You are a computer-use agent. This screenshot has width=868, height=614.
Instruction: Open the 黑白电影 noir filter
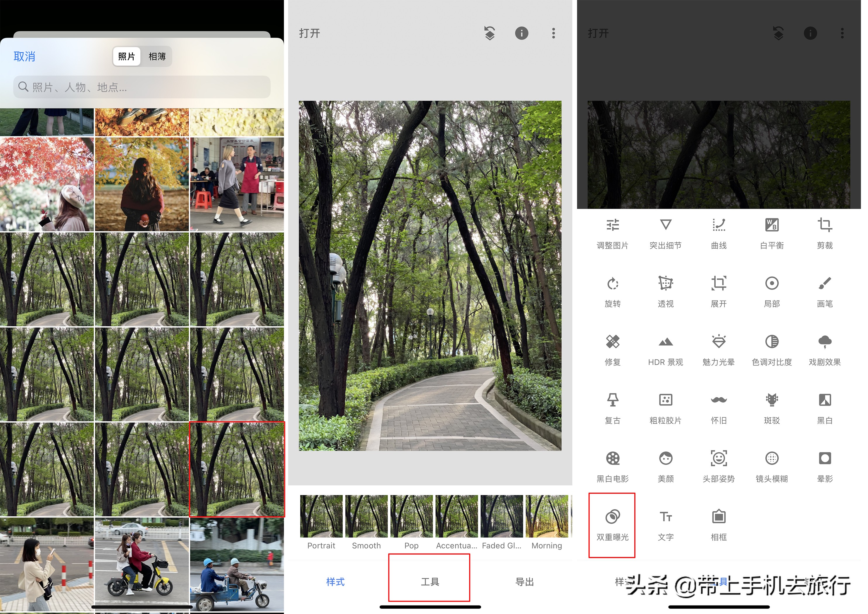pos(612,467)
